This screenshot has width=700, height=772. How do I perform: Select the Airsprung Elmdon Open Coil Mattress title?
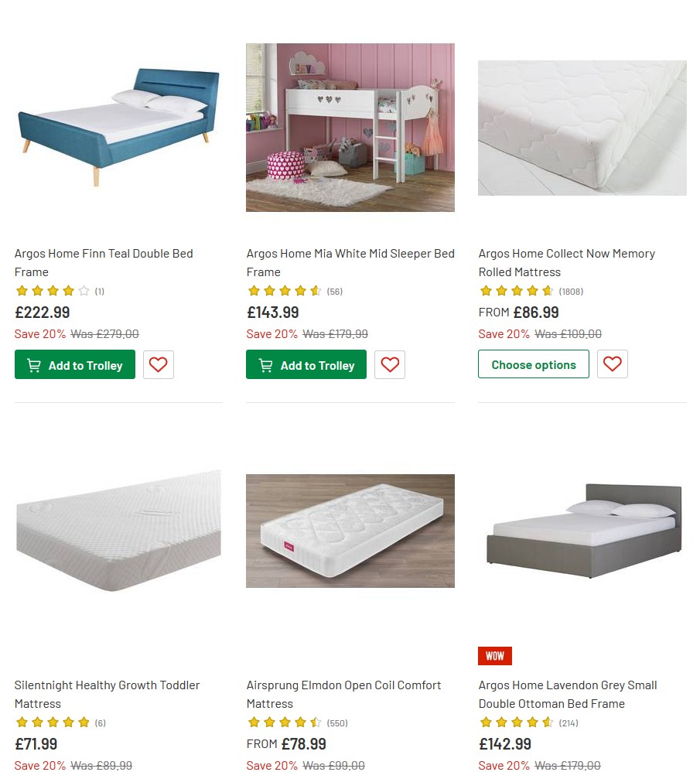tap(343, 694)
